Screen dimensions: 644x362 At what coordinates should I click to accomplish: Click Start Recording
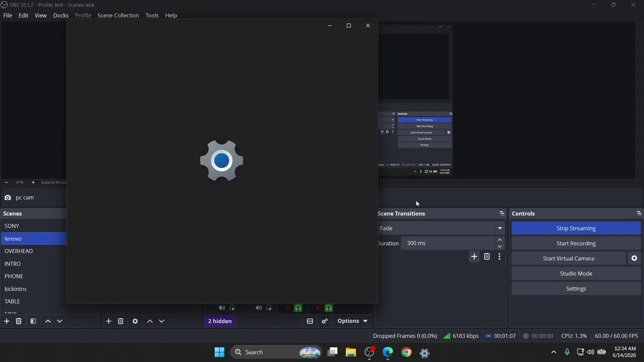[576, 243]
